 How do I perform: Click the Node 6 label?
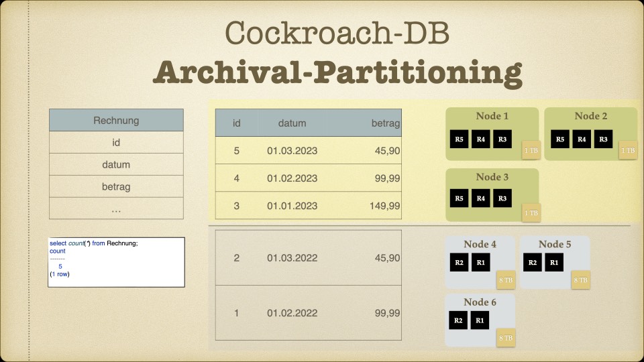480,302
